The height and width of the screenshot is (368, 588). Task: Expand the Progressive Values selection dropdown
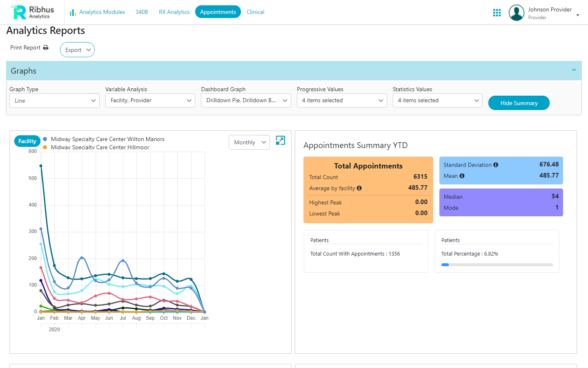[x=342, y=100]
